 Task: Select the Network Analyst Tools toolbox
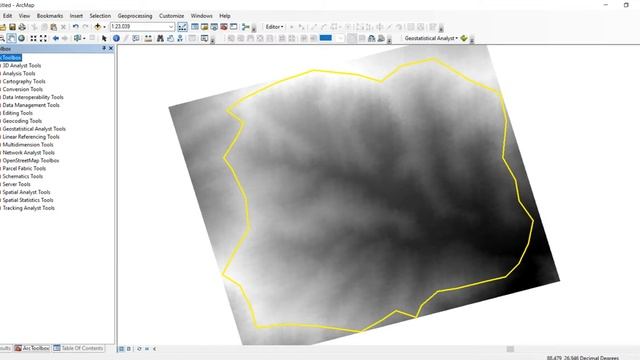28,152
